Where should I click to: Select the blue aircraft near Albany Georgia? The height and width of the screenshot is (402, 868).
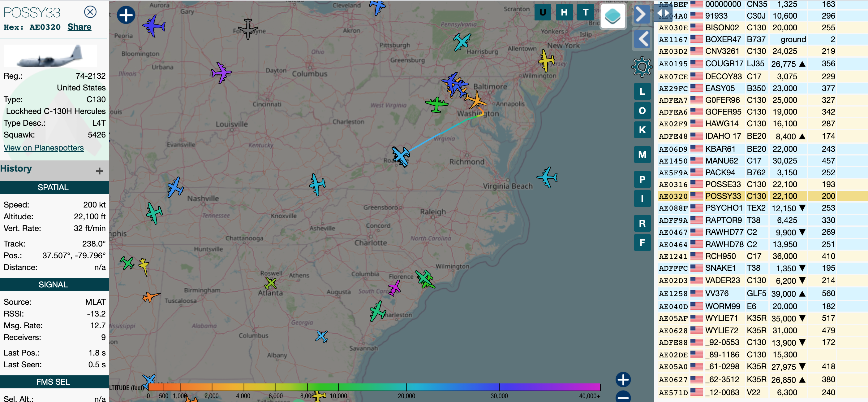(x=322, y=336)
